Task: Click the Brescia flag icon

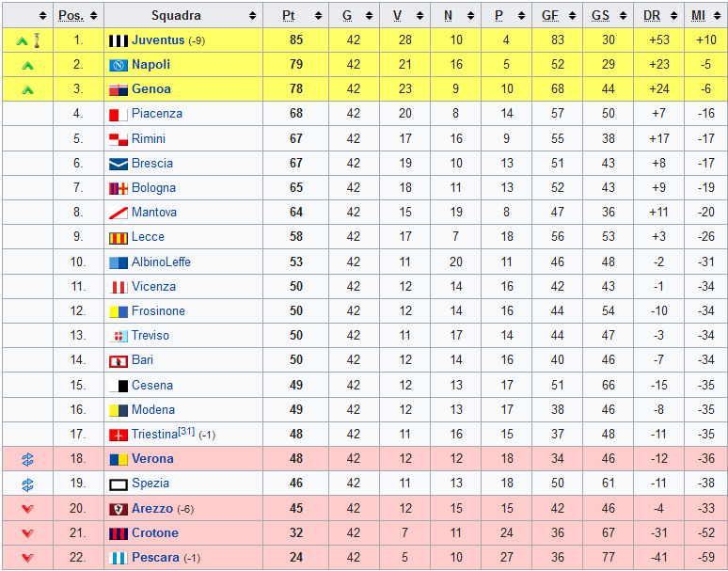Action: [x=119, y=164]
